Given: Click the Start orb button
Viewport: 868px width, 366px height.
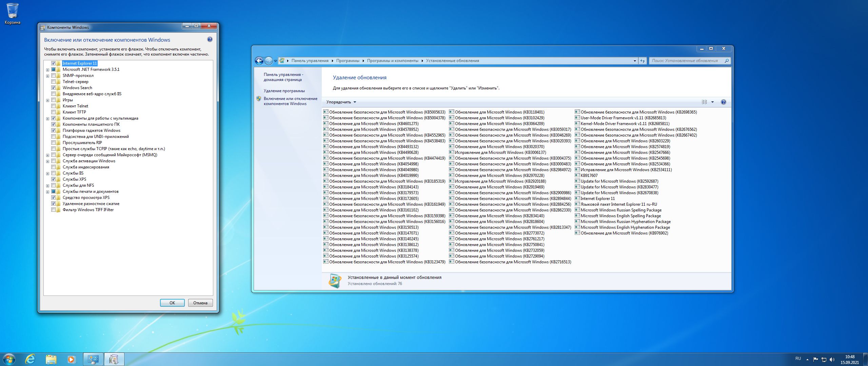Looking at the screenshot, I should tap(9, 359).
